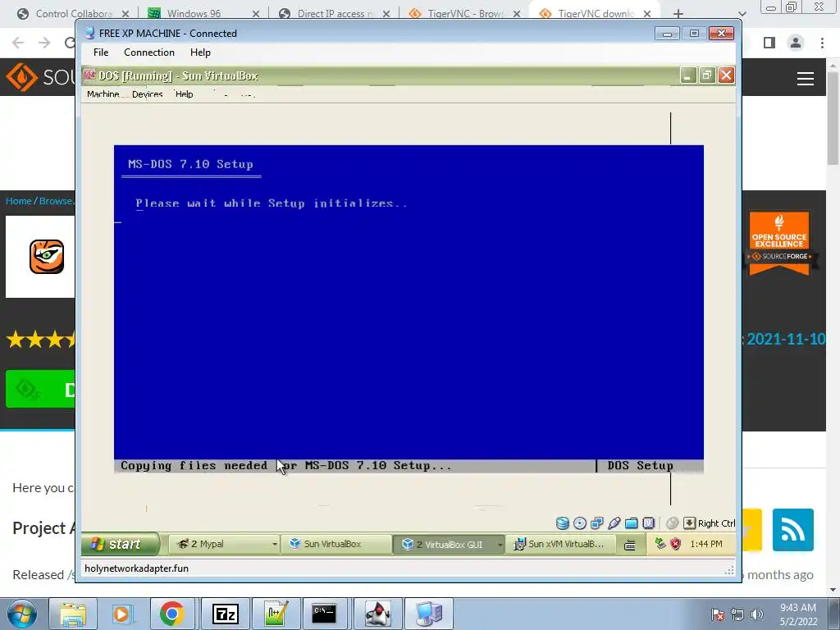
Task: Click the USB devices status icon
Action: [x=614, y=523]
